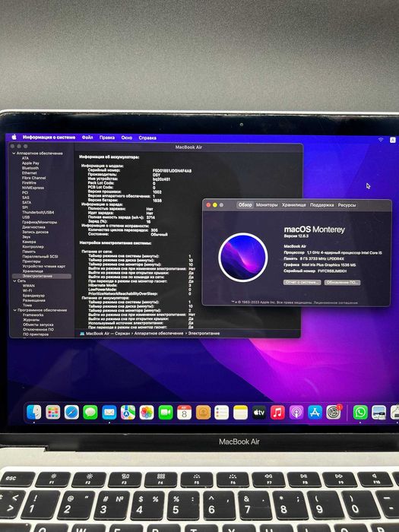Click the input source icon in menu bar
The height and width of the screenshot is (532, 399).
[393, 140]
